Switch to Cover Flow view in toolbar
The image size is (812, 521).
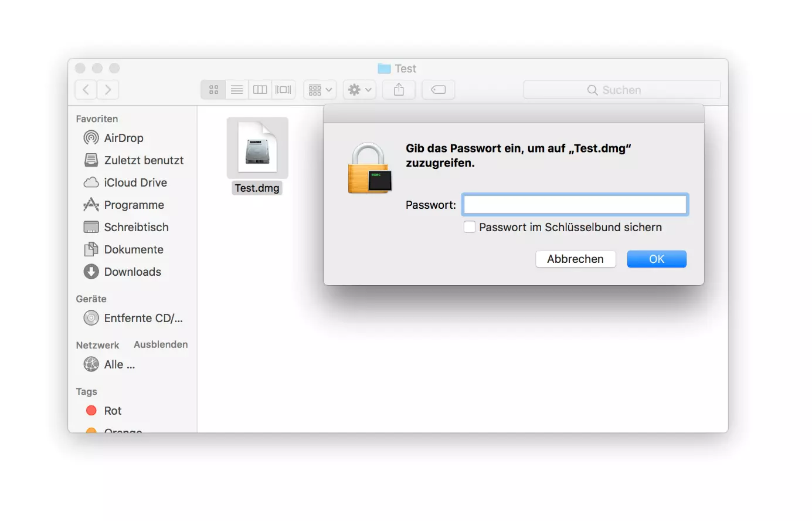point(283,90)
